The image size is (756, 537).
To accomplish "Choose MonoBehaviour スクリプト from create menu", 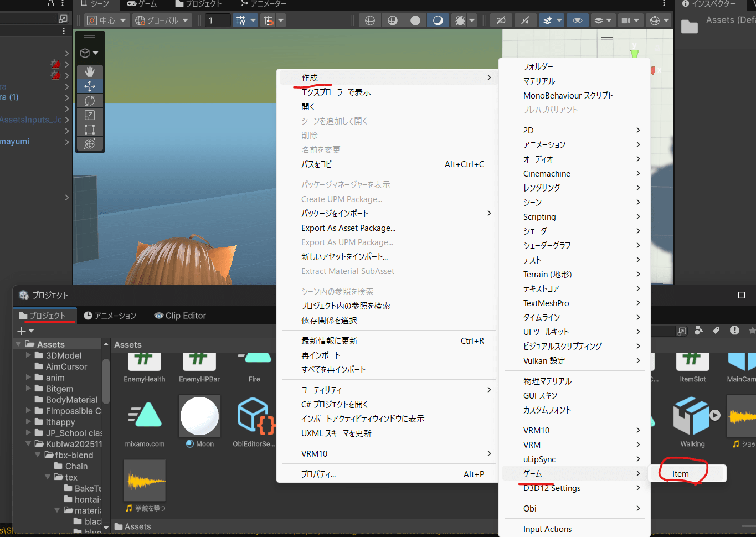I will 568,96.
